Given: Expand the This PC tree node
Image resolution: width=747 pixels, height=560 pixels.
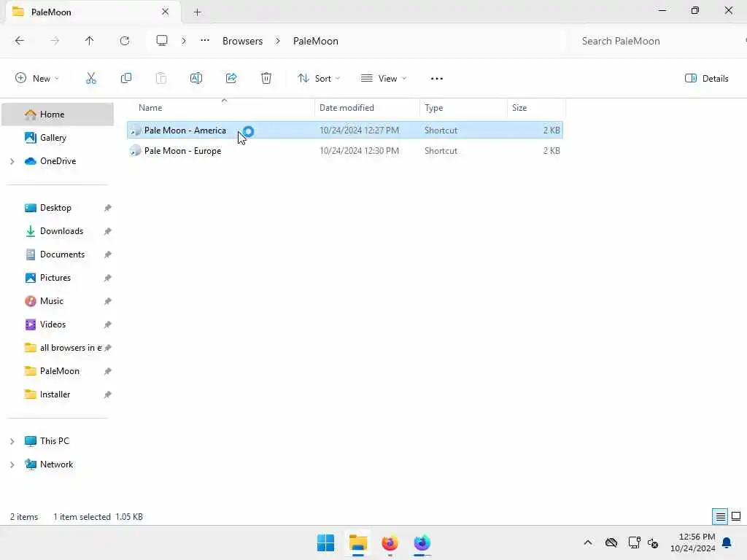Looking at the screenshot, I should [x=12, y=441].
